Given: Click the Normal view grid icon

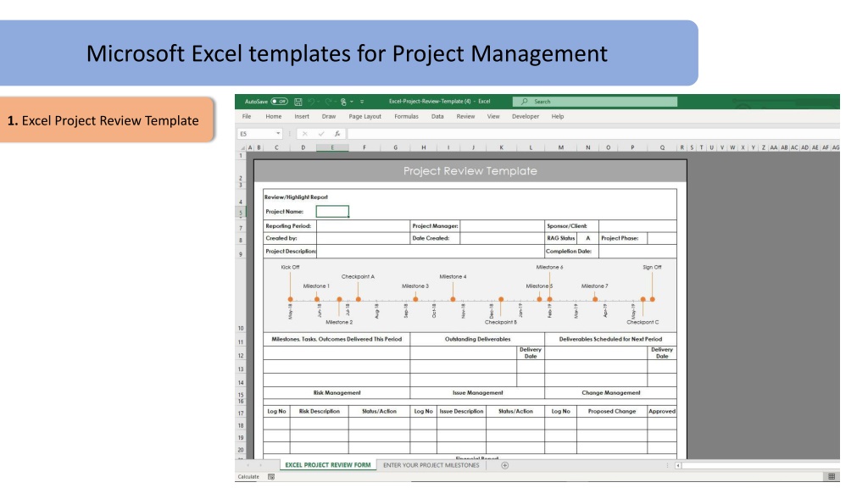Looking at the screenshot, I should pos(832,477).
